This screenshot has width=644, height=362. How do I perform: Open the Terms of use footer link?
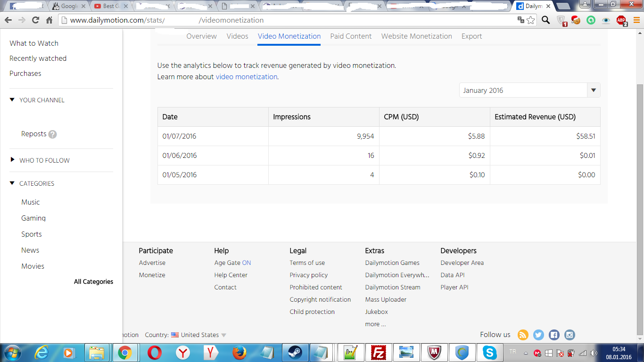[307, 263]
